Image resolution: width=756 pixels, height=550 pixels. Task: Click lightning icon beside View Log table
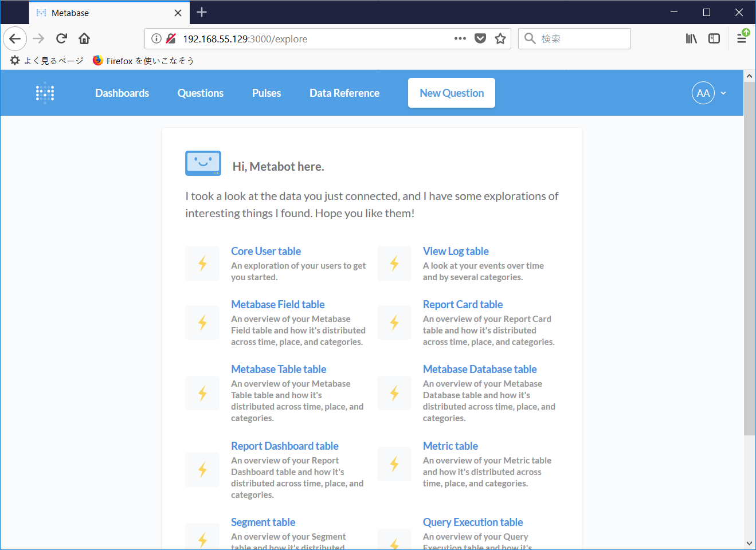[394, 264]
